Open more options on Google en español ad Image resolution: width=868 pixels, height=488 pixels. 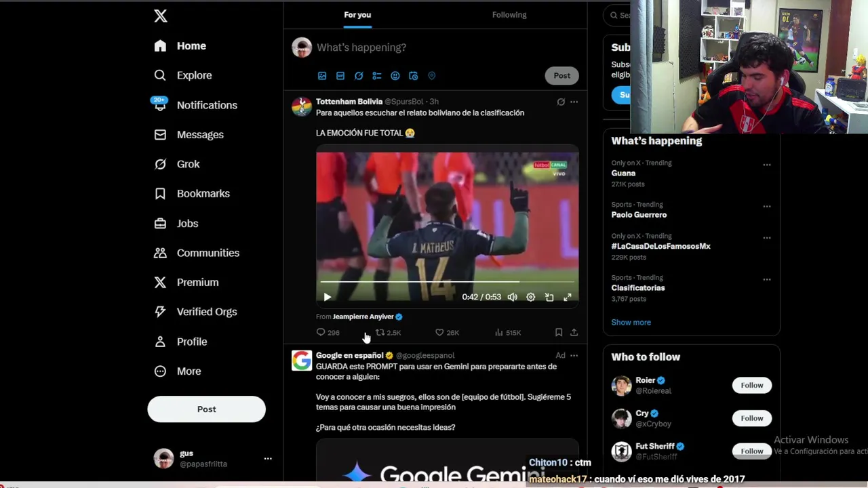[574, 355]
